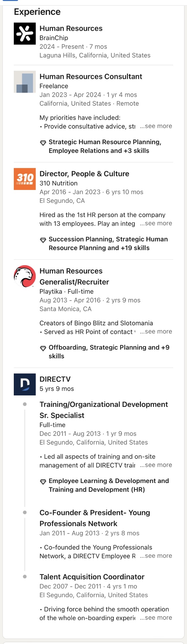Select the Director, People & Culture title
The image size is (187, 644).
click(84, 174)
